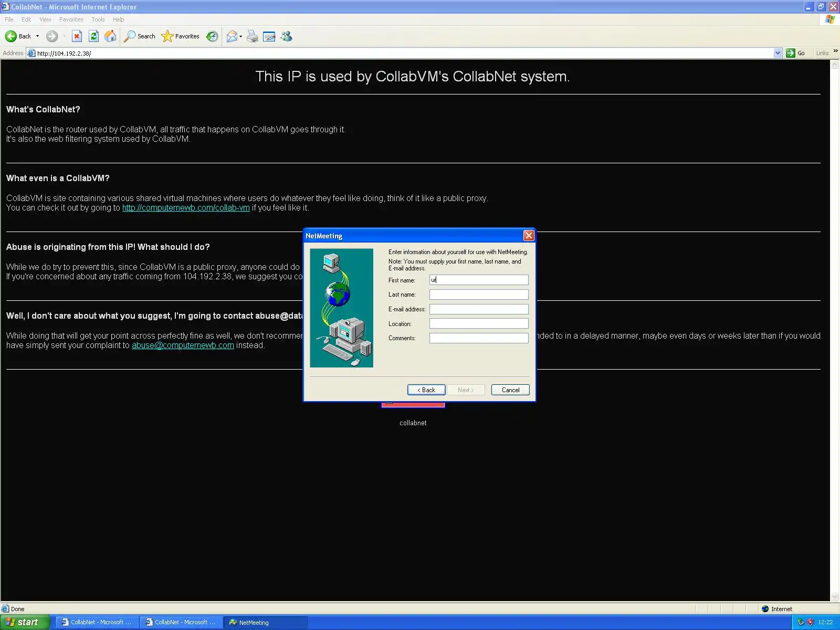Click the grey Forward arrow button

[51, 36]
